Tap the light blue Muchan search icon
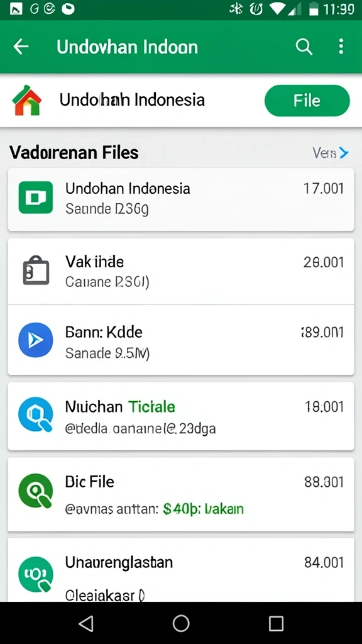 click(36, 415)
